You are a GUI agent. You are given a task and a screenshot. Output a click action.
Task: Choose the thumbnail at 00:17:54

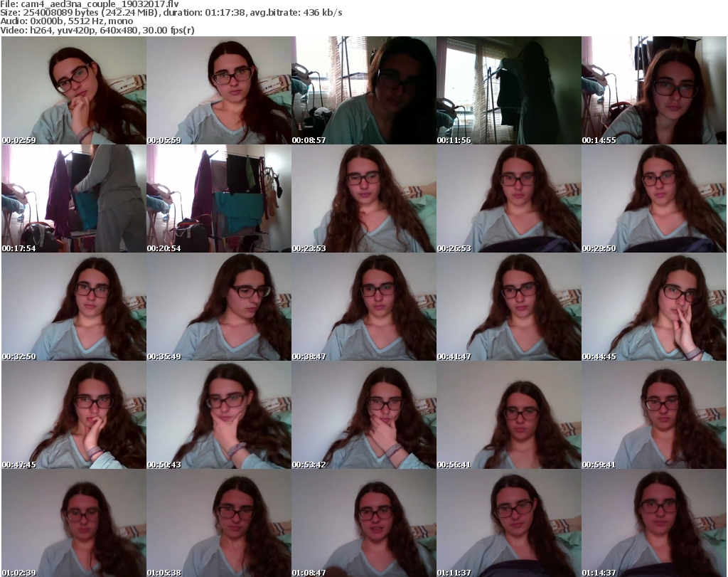coord(74,198)
